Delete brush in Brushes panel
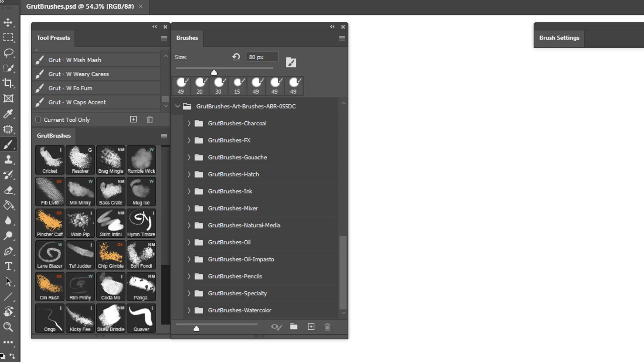 point(328,326)
